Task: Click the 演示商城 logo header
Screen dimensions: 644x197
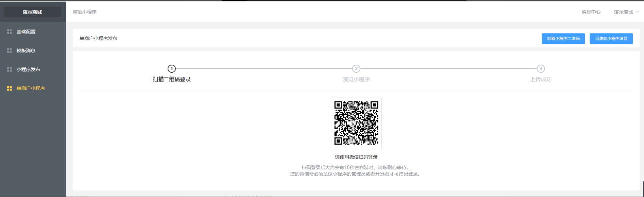Action: pos(32,12)
